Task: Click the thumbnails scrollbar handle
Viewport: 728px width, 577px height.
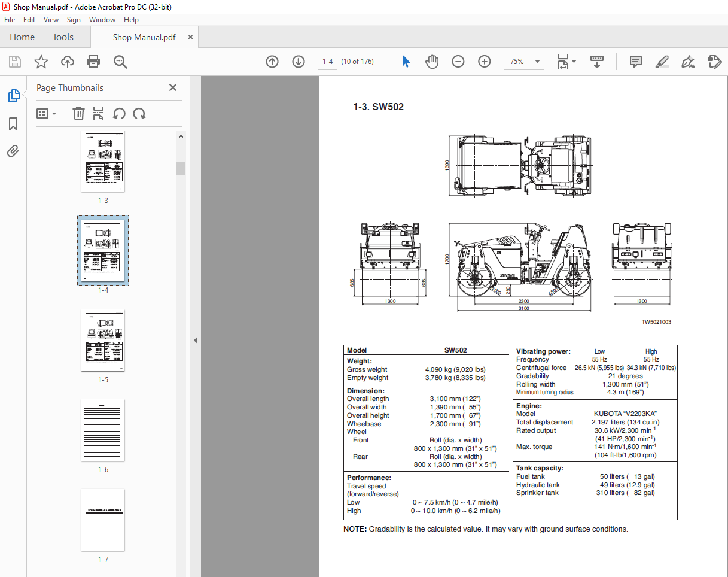Action: tap(181, 168)
